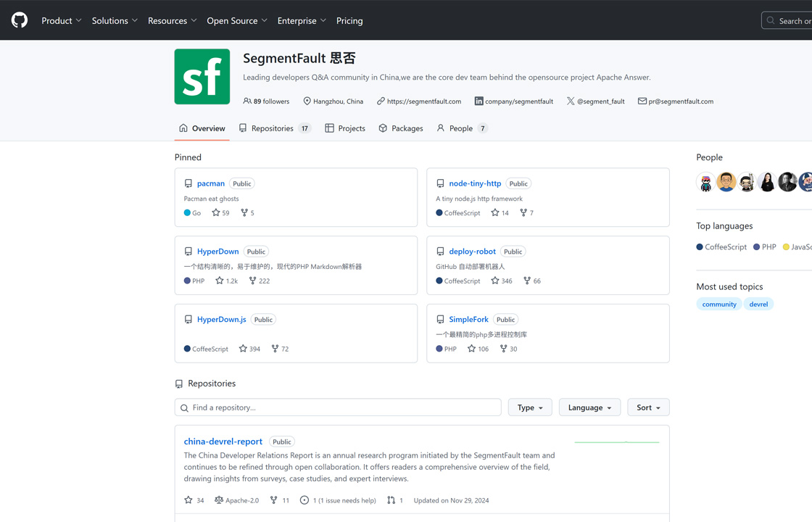
Task: Click the star icon on deploy-robot card
Action: pos(495,280)
